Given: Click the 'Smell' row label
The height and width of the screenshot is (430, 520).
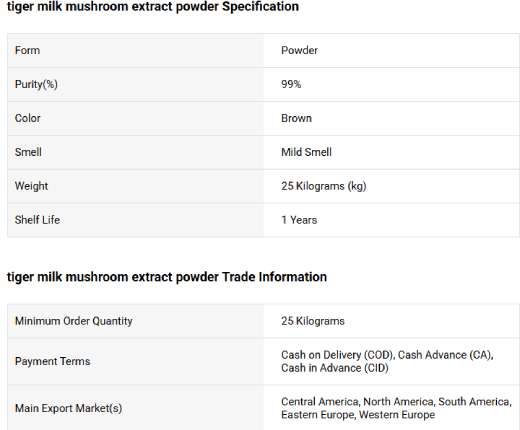Looking at the screenshot, I should click(x=28, y=152).
